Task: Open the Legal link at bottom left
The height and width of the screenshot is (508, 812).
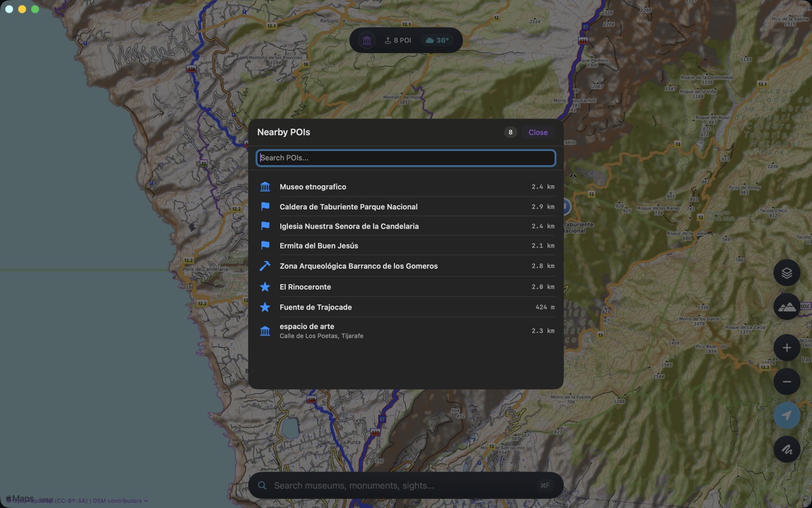Action: [46, 500]
